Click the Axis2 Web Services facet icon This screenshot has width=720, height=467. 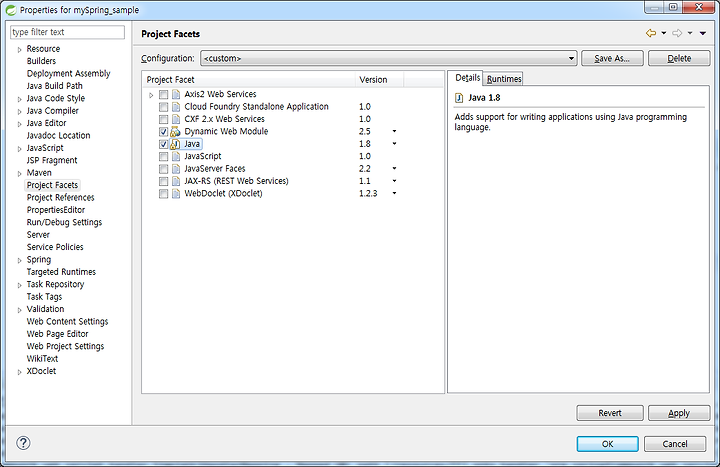click(x=176, y=94)
